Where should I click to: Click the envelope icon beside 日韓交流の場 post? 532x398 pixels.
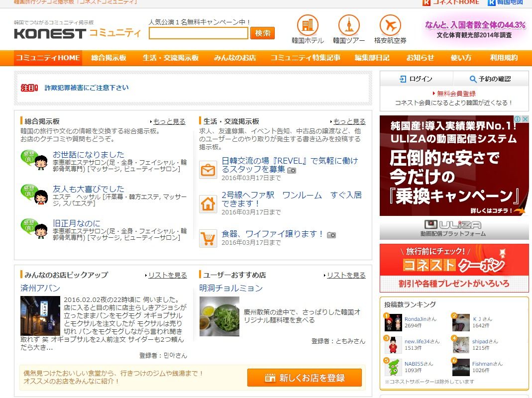208,170
